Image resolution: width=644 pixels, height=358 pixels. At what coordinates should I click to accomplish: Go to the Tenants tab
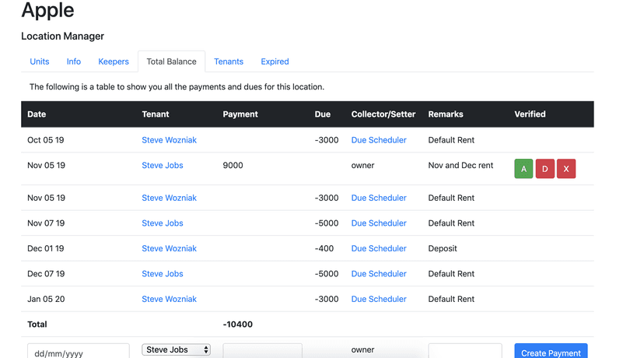(229, 61)
